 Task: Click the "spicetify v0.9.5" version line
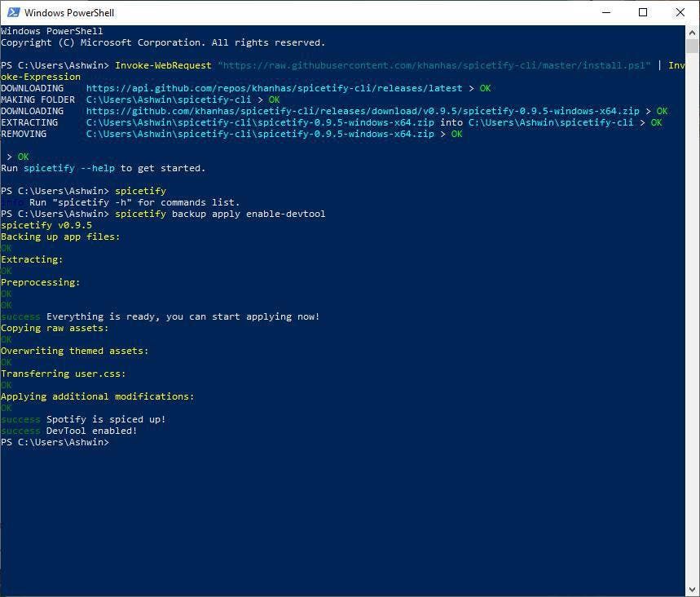46,225
